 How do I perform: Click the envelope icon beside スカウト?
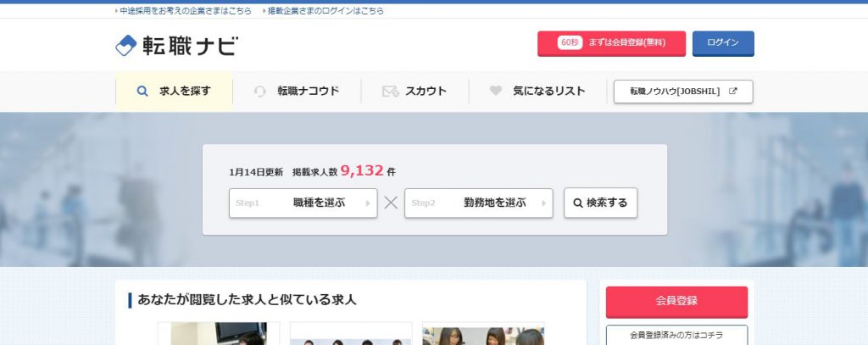point(390,92)
